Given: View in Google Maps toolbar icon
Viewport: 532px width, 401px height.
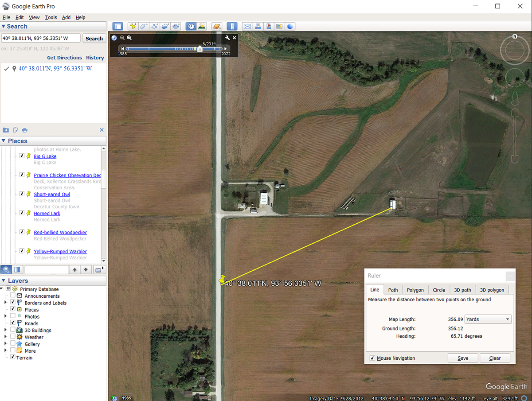Looking at the screenshot, I should (x=279, y=26).
